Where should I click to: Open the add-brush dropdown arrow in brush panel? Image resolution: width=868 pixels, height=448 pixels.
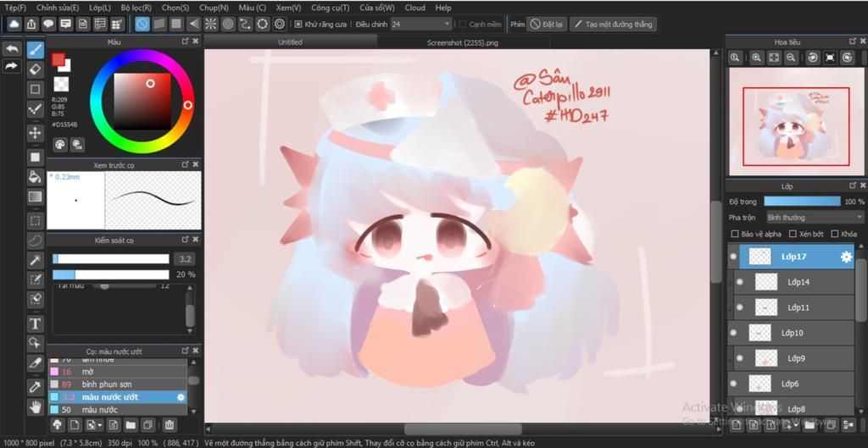coord(100,425)
